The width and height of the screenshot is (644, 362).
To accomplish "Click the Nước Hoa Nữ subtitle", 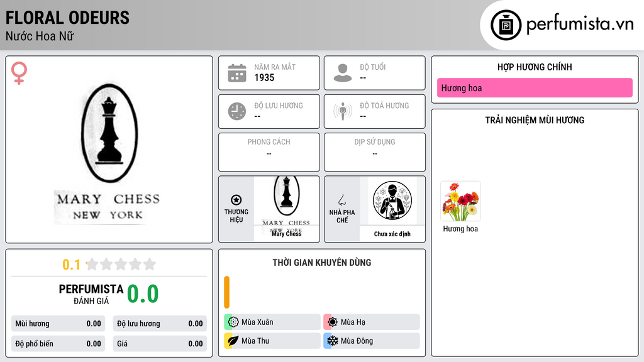I will point(40,36).
